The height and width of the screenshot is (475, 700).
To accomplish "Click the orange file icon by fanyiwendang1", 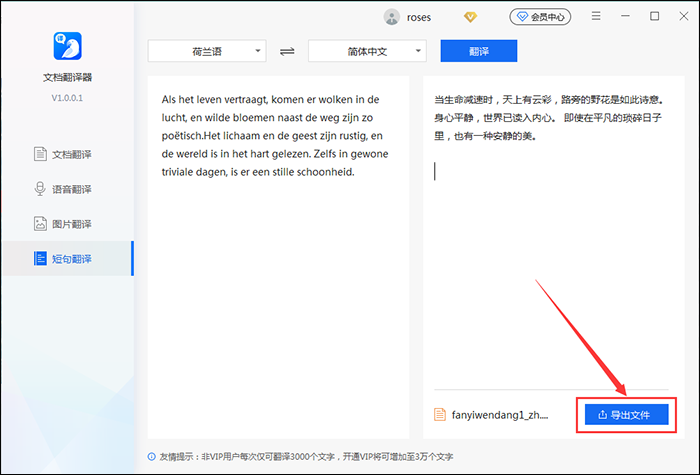I will pos(440,415).
